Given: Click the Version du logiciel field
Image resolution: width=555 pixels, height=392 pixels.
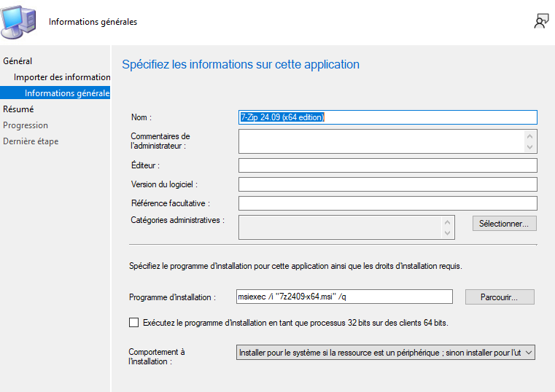Looking at the screenshot, I should point(387,184).
